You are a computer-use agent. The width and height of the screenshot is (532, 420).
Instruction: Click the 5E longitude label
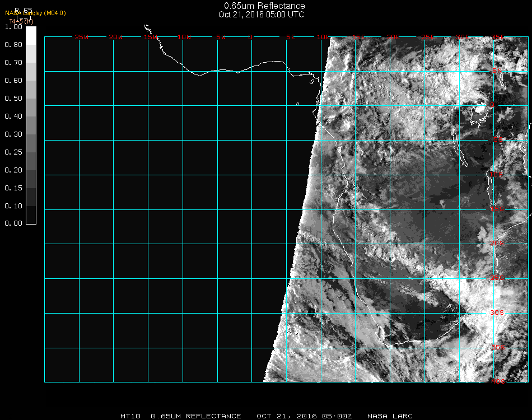coord(291,37)
